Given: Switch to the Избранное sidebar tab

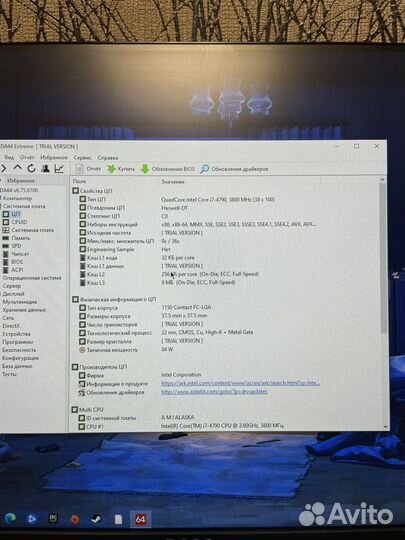Looking at the screenshot, I should coord(21,180).
